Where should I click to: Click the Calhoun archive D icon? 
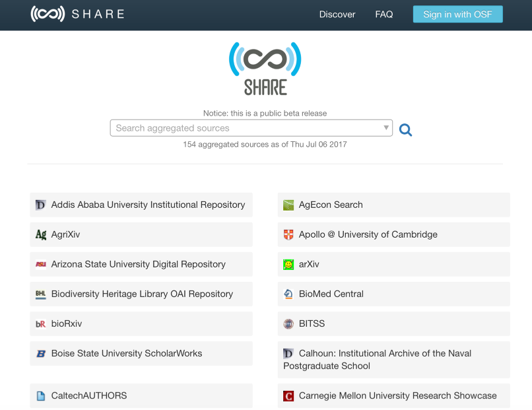(288, 354)
